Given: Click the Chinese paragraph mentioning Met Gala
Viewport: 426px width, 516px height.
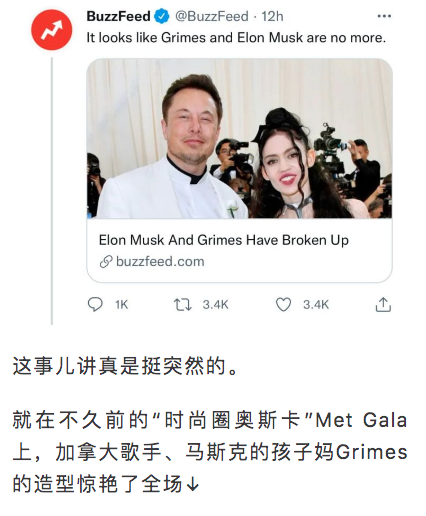Looking at the screenshot, I should pyautogui.click(x=210, y=452).
